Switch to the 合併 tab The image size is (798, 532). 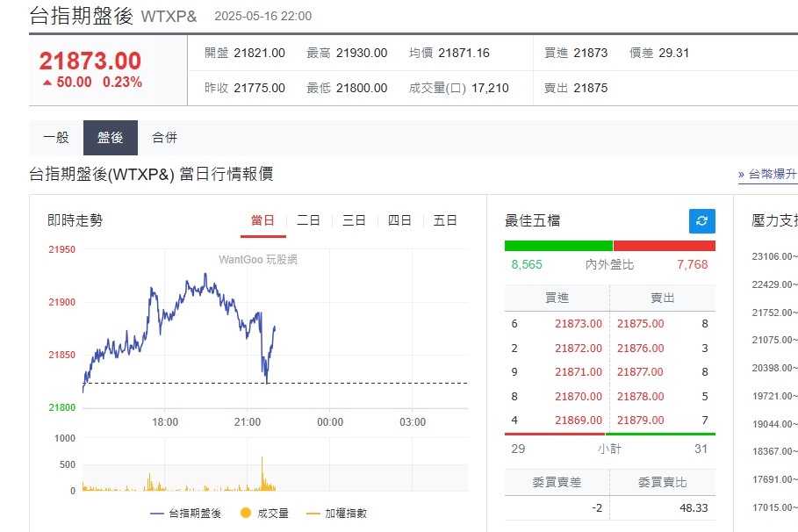click(x=164, y=138)
